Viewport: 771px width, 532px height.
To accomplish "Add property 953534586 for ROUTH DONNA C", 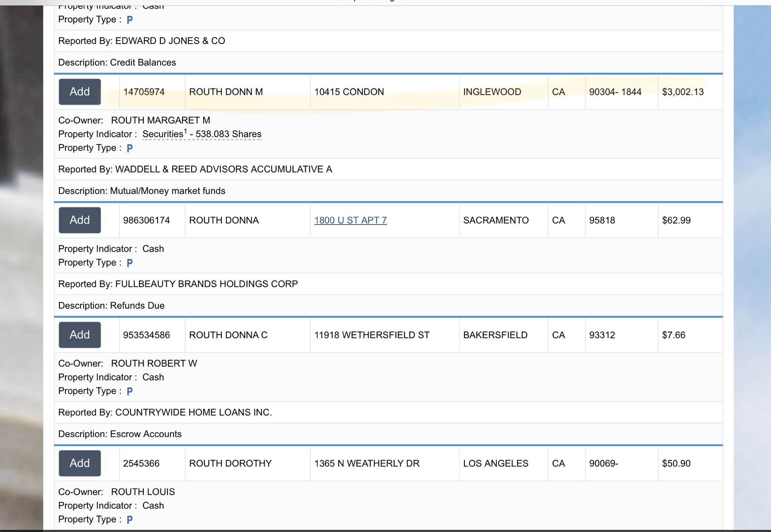I will click(80, 335).
